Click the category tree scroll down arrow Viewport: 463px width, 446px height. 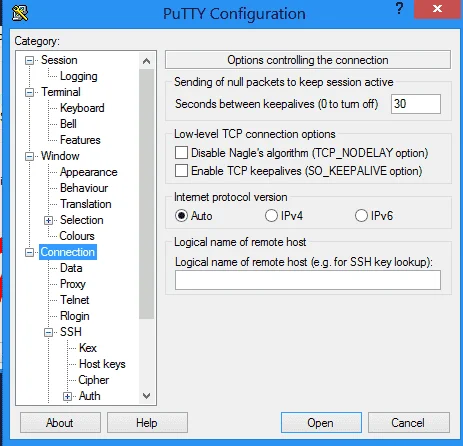[146, 396]
